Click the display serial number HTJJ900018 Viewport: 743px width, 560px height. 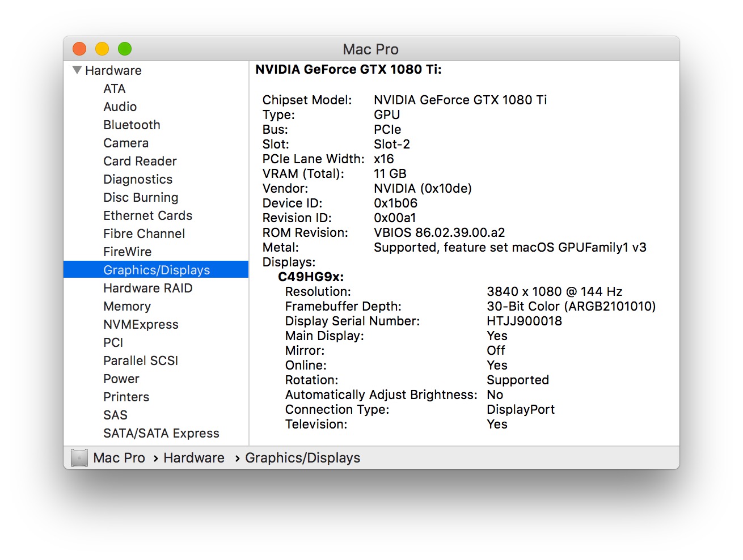525,321
